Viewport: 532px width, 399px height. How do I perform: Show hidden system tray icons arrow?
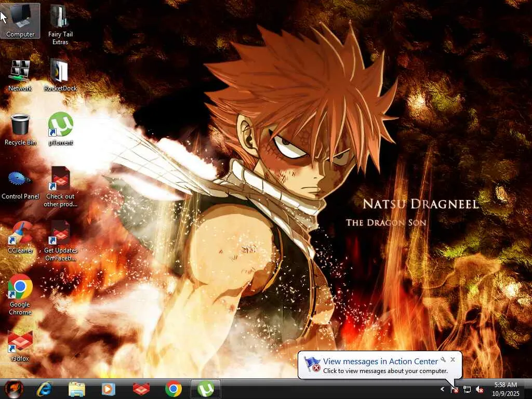(442, 389)
